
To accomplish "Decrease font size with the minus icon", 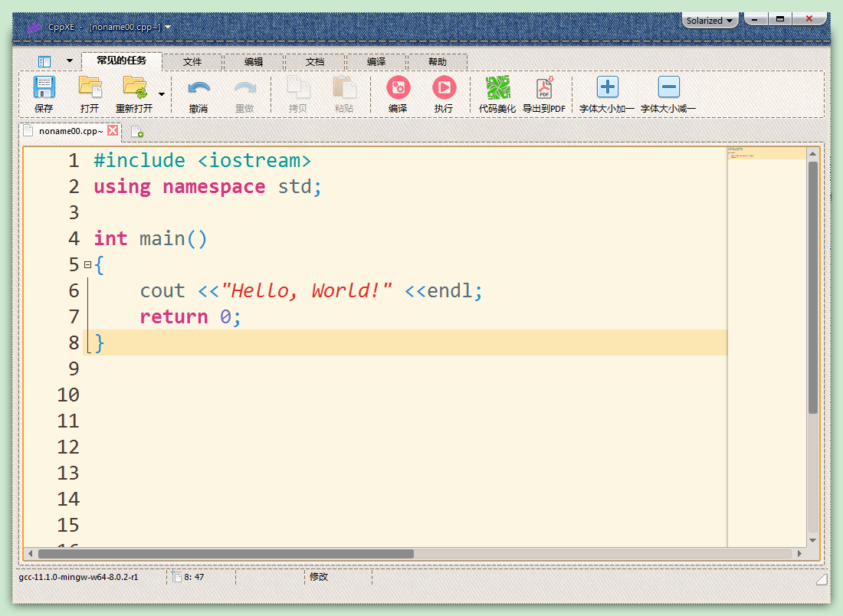I will coord(668,87).
